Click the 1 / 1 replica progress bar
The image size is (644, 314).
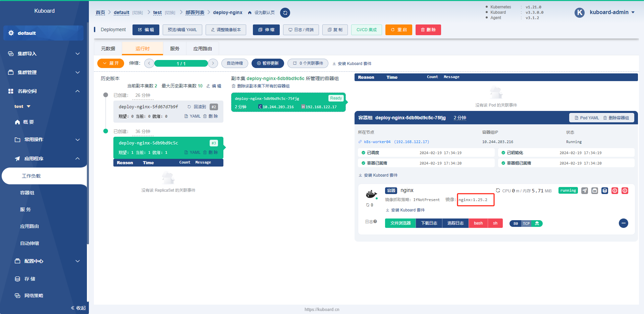point(181,63)
